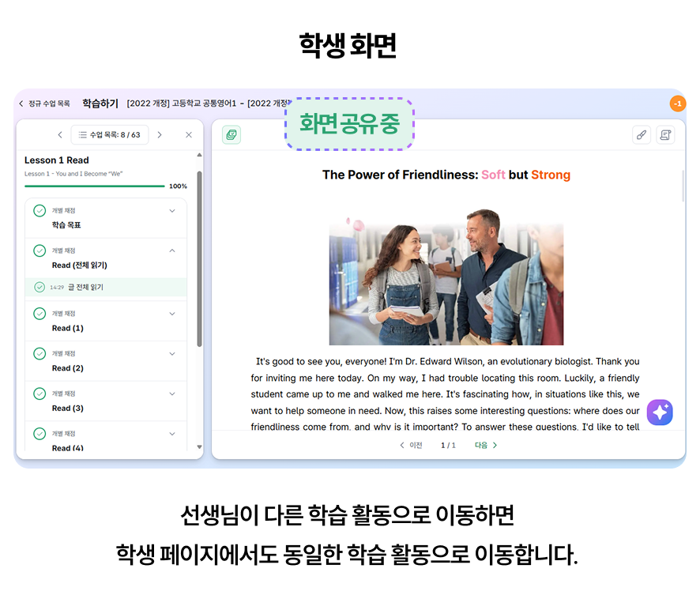Expand Read (3) section
700x610 pixels.
(172, 393)
